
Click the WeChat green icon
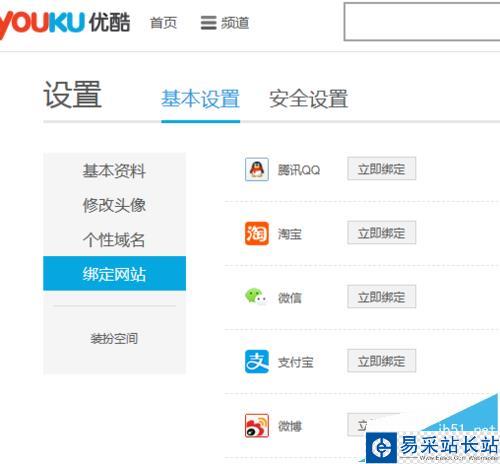pyautogui.click(x=256, y=296)
